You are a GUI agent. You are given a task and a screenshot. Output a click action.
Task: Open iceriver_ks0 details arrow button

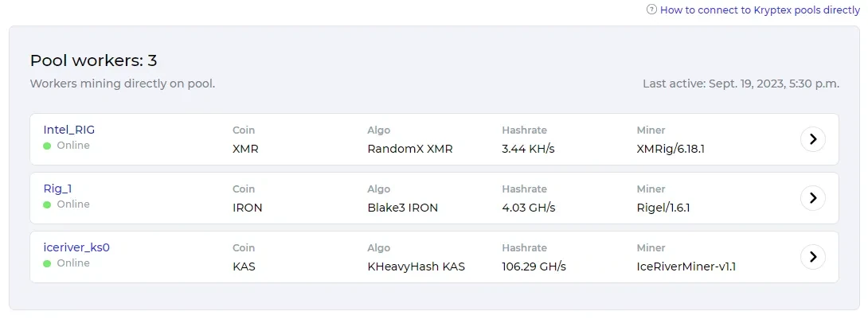click(812, 257)
